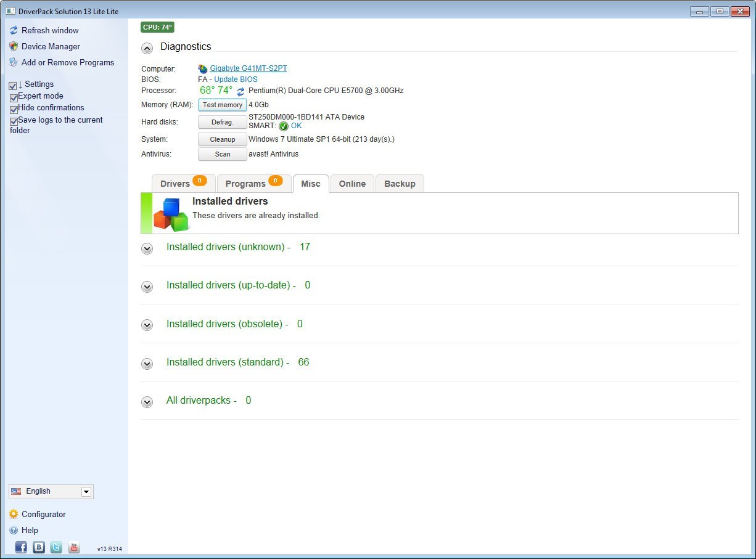Collapse the Diagnostics section chevron
This screenshot has height=559, width=756.
(x=147, y=47)
